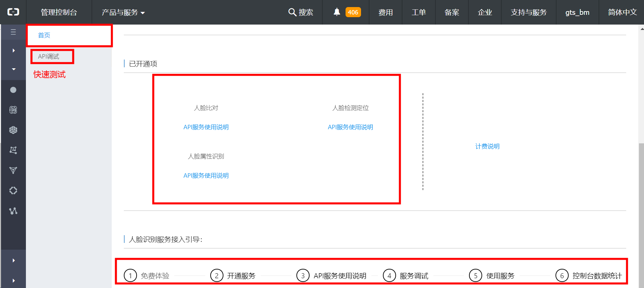This screenshot has height=288, width=644.
Task: Click the funnel-shaped sidebar icon
Action: 13,170
